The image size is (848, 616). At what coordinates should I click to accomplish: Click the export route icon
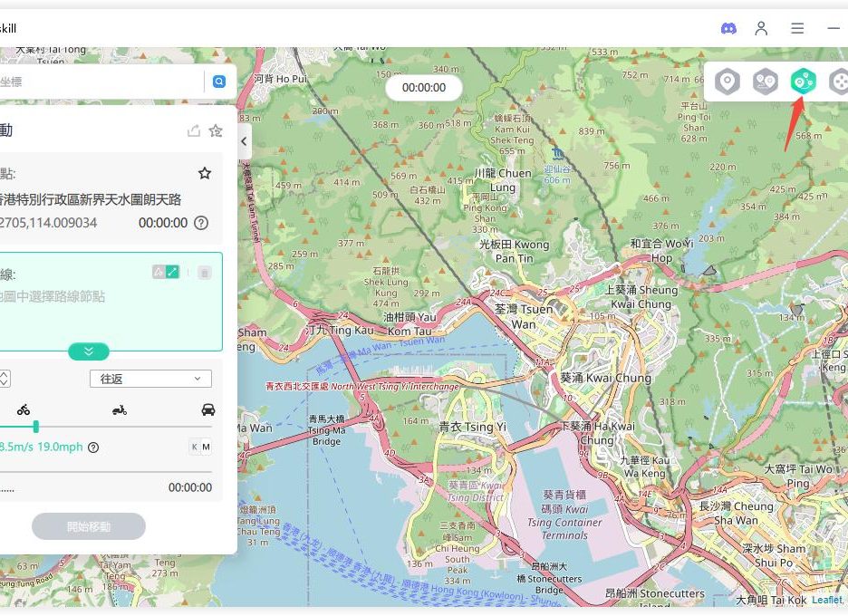pyautogui.click(x=193, y=131)
